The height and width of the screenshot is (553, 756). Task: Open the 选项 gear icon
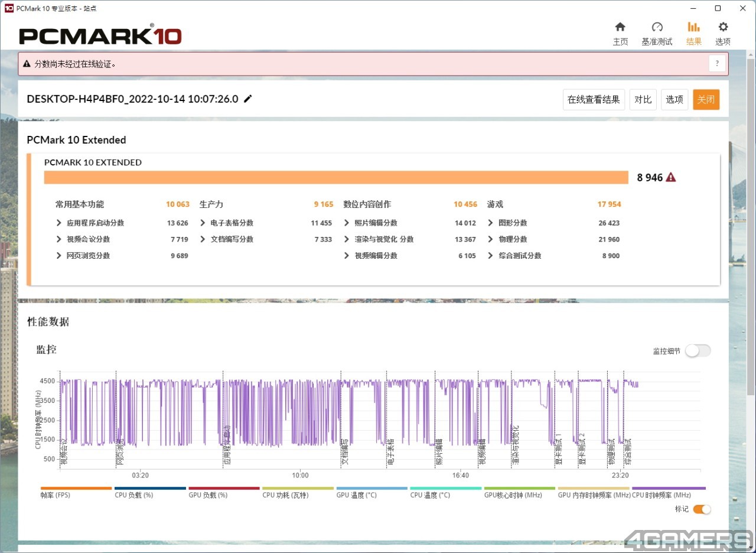(723, 27)
